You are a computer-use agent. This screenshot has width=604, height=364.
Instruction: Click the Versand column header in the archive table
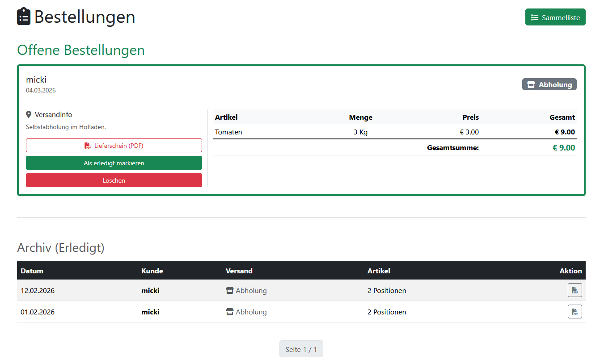point(239,271)
